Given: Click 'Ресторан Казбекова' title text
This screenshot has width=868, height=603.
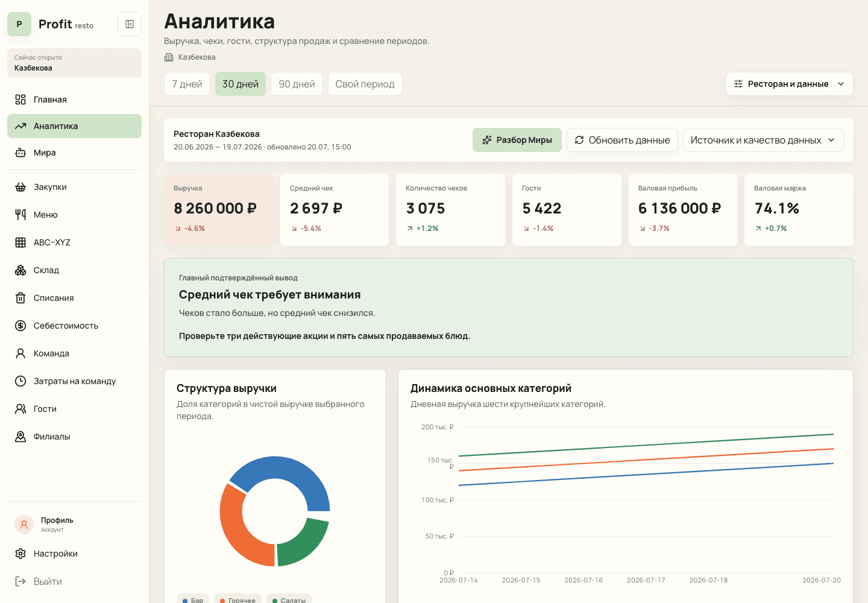Looking at the screenshot, I should (216, 134).
